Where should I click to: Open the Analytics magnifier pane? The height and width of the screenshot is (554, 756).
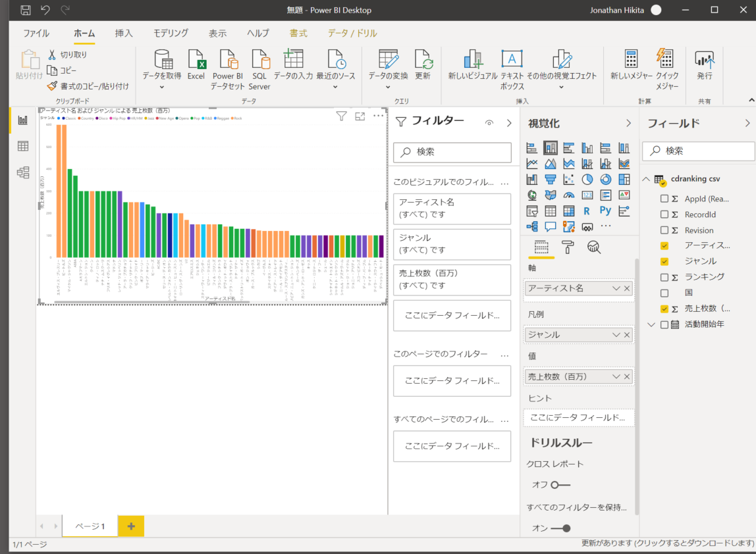[593, 247]
